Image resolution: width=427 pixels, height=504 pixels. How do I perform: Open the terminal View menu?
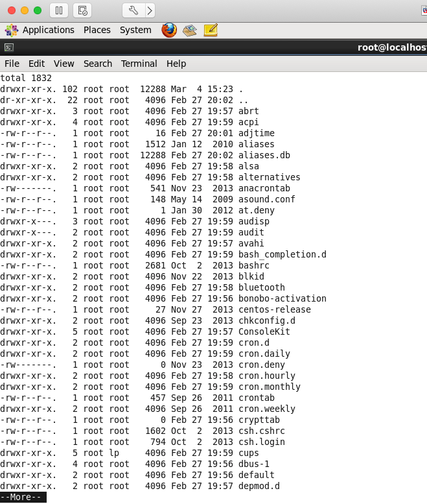(64, 64)
